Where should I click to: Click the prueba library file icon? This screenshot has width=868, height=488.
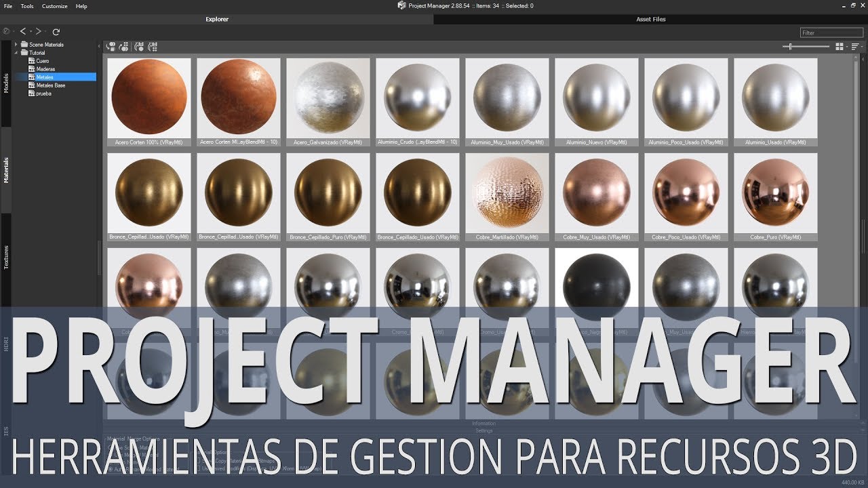pos(32,94)
